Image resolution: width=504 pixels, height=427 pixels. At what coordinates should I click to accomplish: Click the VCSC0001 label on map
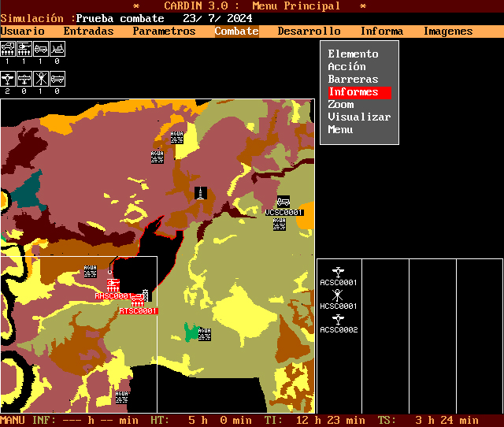click(284, 213)
